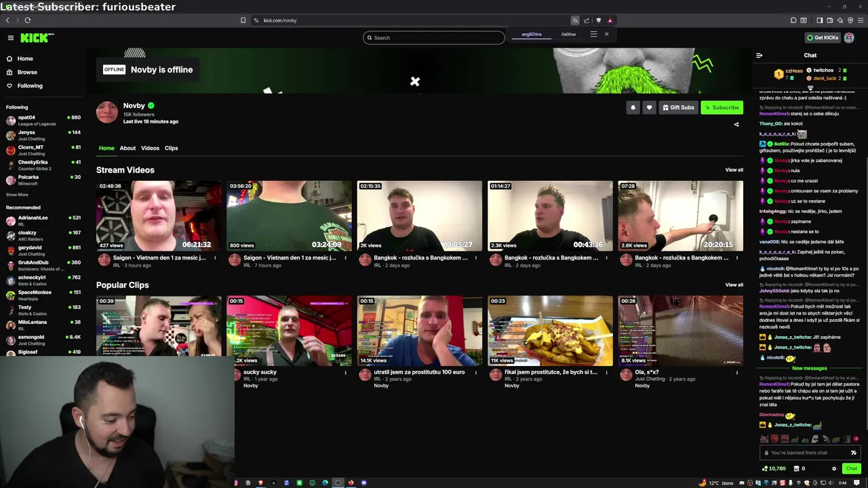Switch to the About tab
This screenshot has height=488, width=868.
(127, 148)
